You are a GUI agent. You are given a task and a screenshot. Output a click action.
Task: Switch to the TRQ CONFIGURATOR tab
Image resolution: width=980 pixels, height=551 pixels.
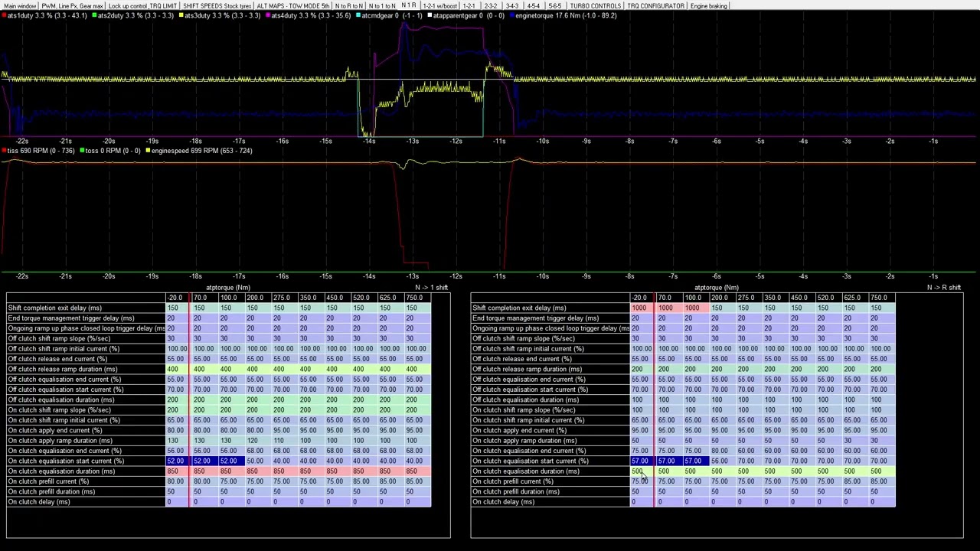tap(655, 6)
